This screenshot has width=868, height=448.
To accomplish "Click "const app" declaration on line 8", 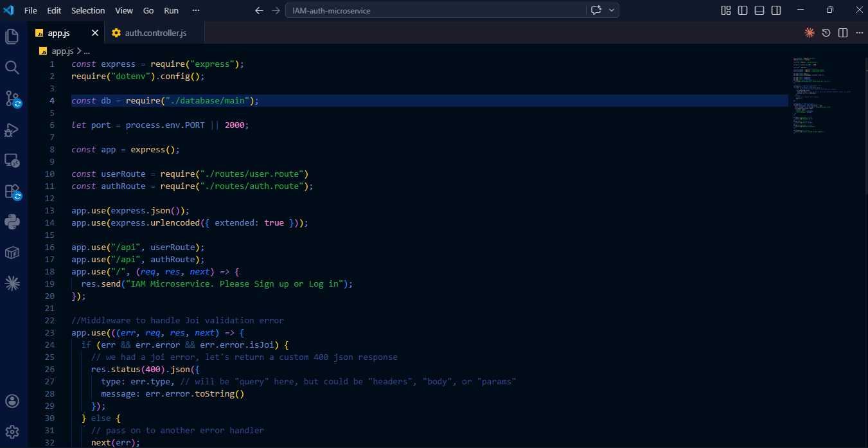I will point(94,150).
